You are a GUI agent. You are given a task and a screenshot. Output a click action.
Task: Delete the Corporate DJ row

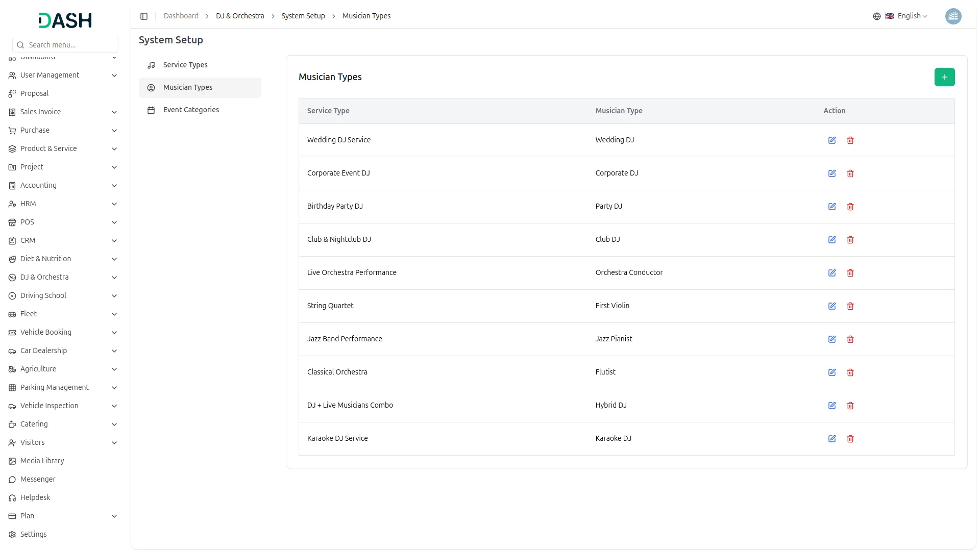coord(850,173)
